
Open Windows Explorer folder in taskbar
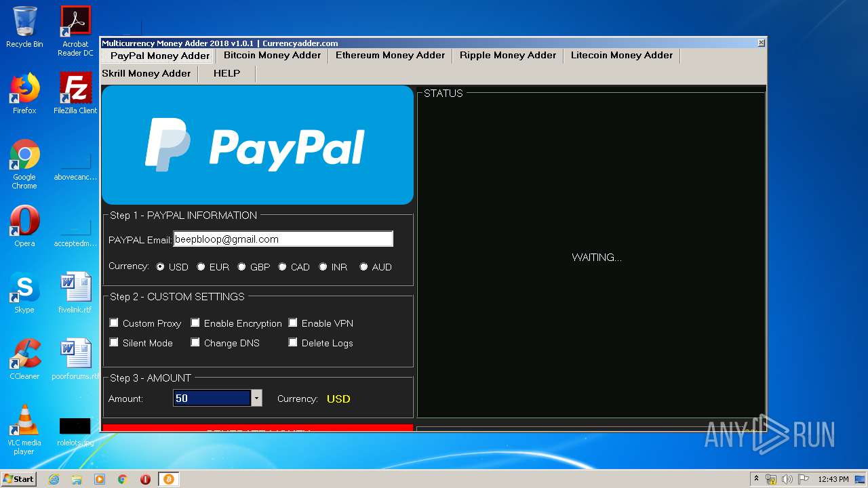[77, 479]
